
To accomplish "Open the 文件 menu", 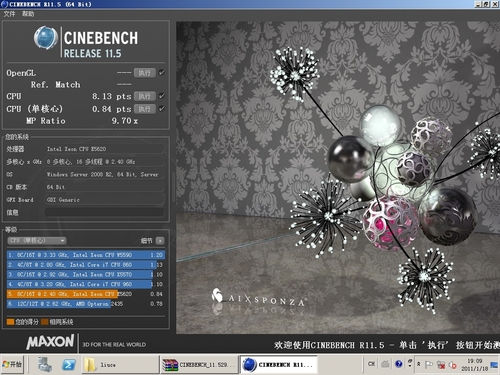I will [9, 14].
